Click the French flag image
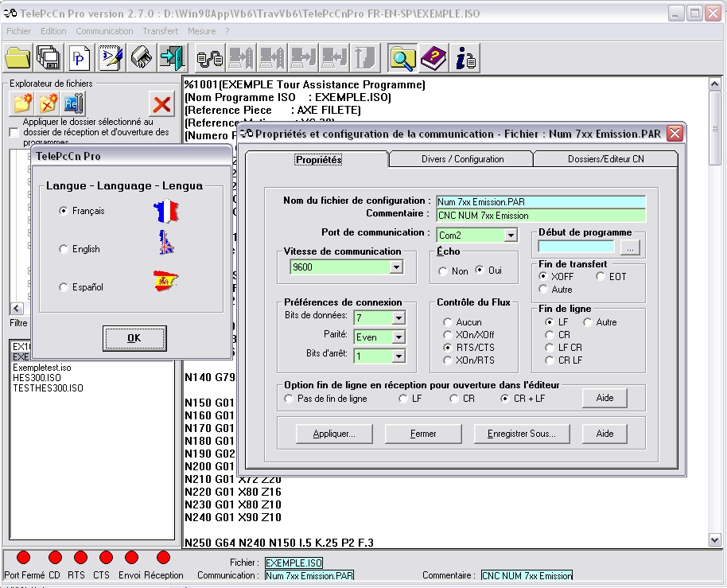Image resolution: width=727 pixels, height=588 pixels. pyautogui.click(x=166, y=211)
